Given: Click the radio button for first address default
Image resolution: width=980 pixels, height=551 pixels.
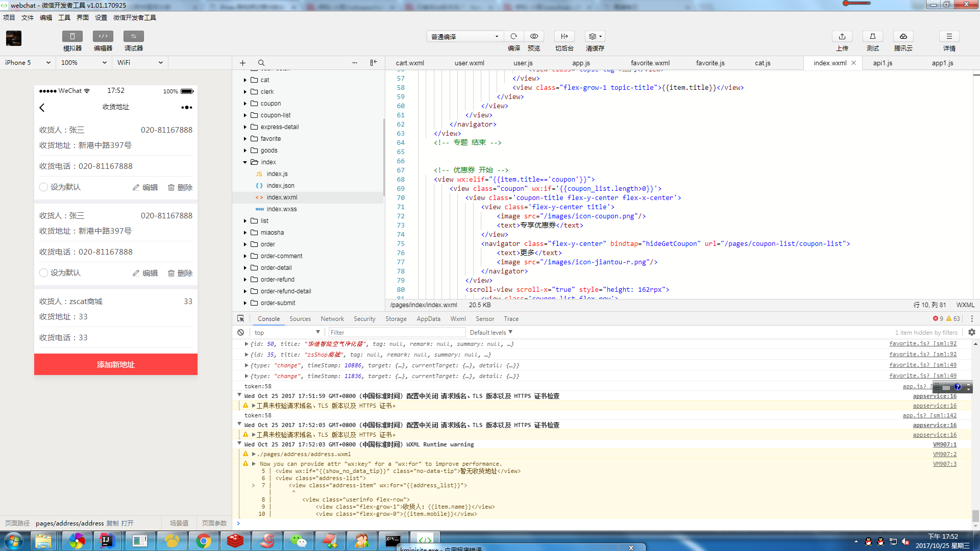Looking at the screenshot, I should pos(44,187).
